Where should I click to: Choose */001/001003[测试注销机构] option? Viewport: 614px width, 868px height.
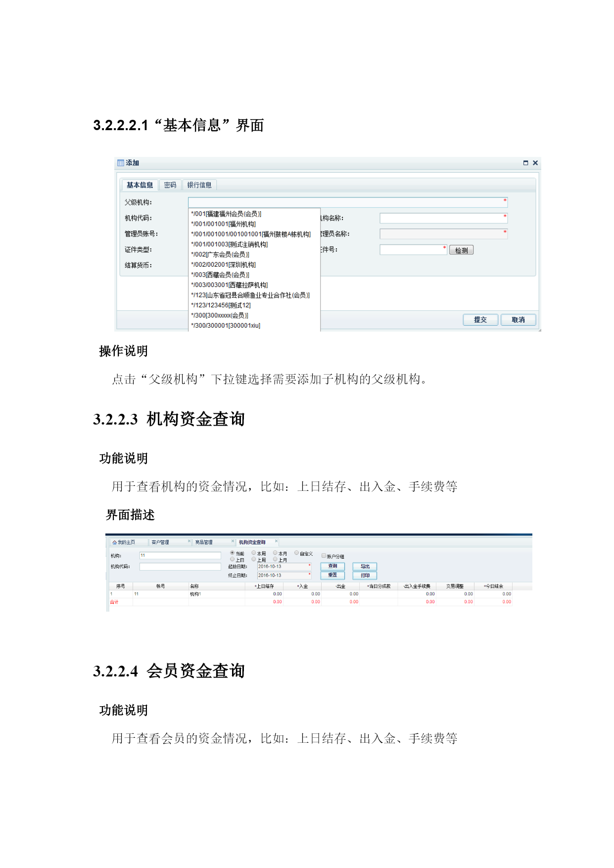(229, 244)
